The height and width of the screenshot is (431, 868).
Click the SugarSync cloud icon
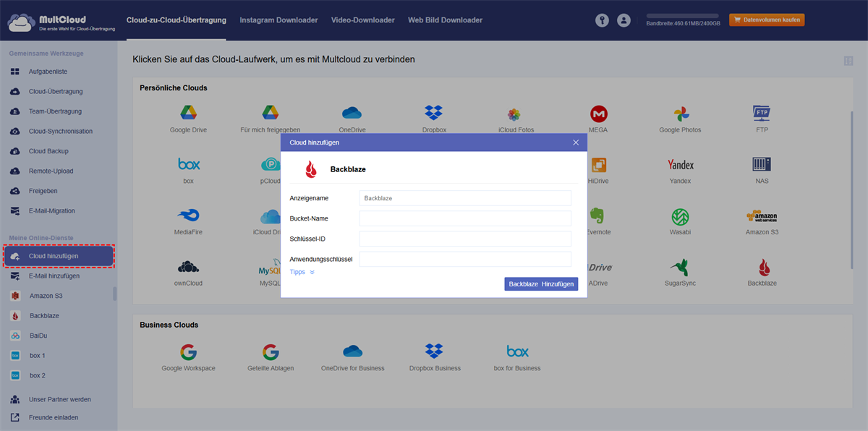coord(680,268)
